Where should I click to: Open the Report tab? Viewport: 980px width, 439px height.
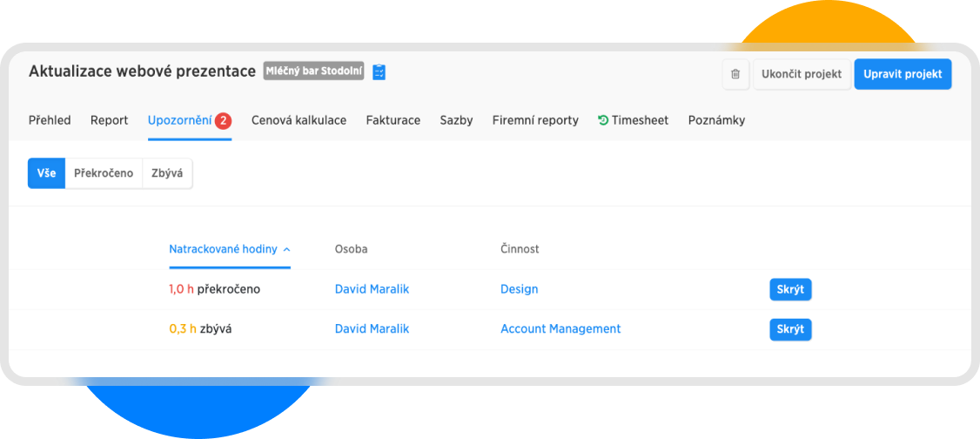coord(109,121)
